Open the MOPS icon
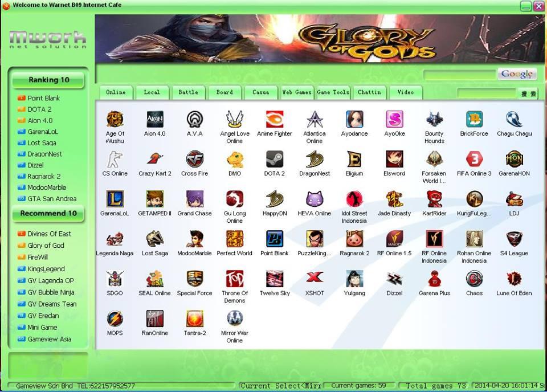Screen dimensions: 547x392 click(115, 319)
